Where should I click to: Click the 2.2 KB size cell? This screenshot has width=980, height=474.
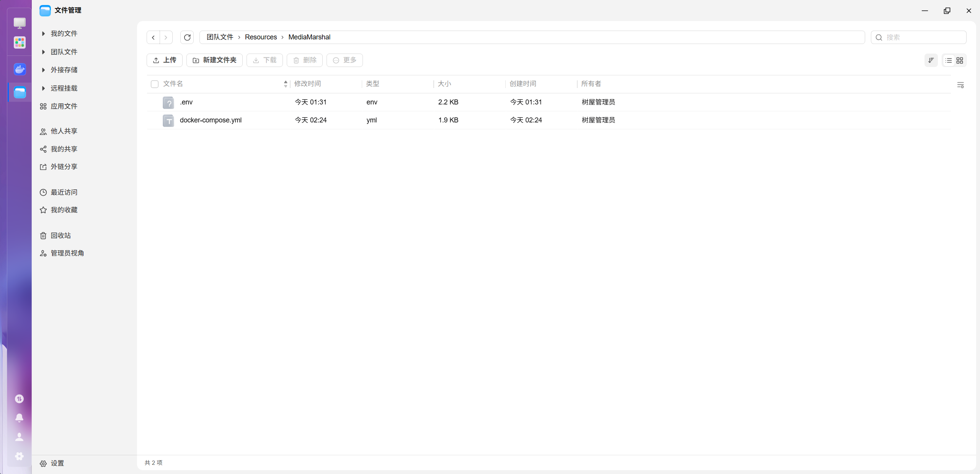point(448,102)
